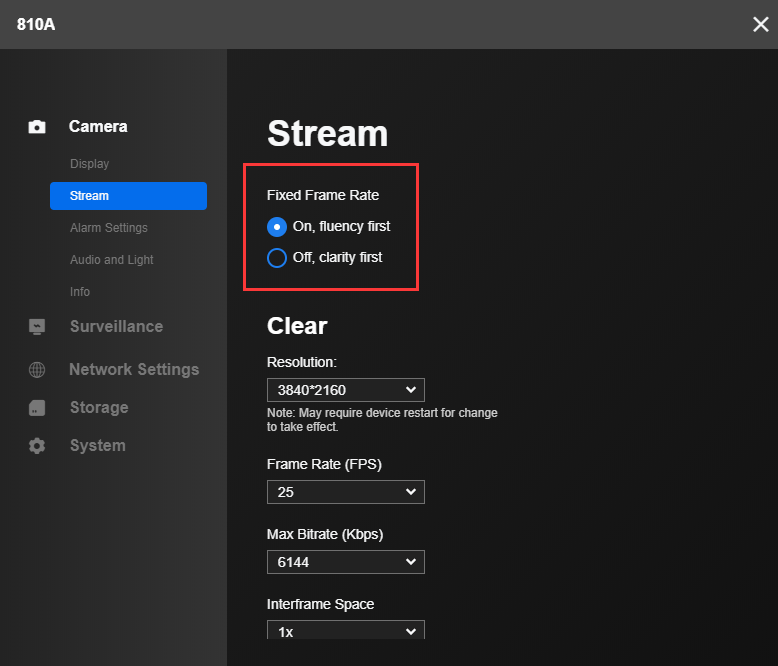Click the Surveillance monitor icon
The height and width of the screenshot is (666, 778).
[x=37, y=327]
